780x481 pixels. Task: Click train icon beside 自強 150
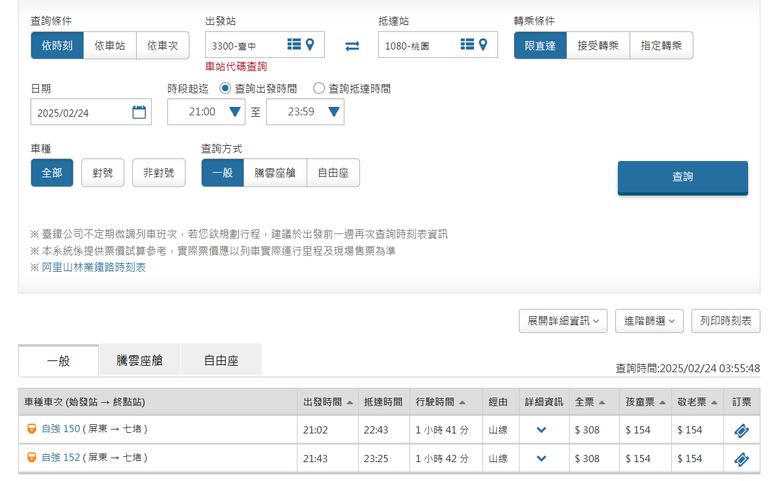click(31, 429)
